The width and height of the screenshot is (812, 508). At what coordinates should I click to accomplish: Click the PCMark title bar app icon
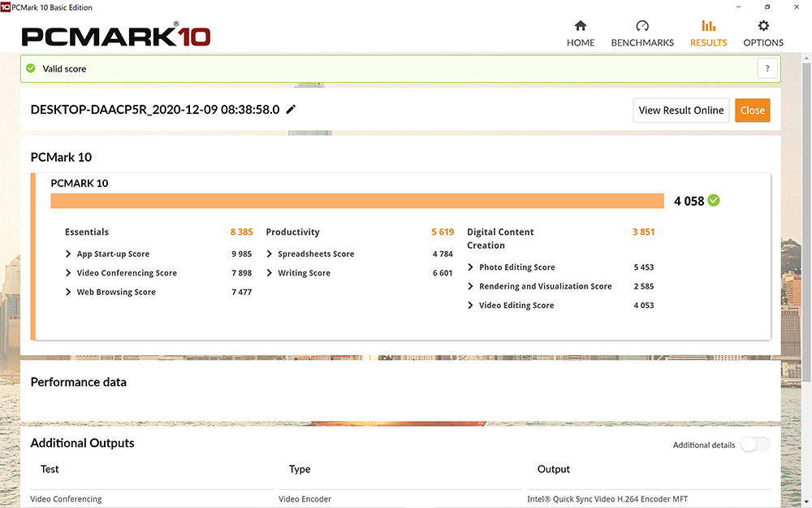(x=5, y=7)
